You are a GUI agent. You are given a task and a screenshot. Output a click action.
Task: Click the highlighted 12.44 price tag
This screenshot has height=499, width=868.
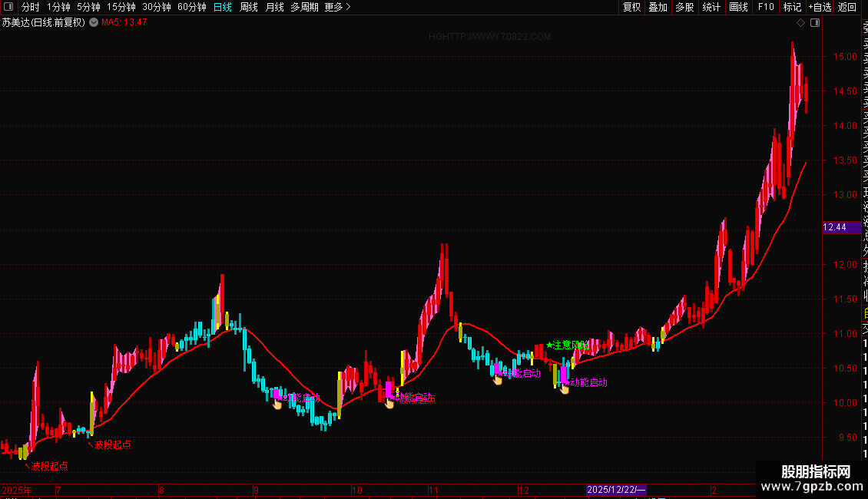tap(840, 227)
